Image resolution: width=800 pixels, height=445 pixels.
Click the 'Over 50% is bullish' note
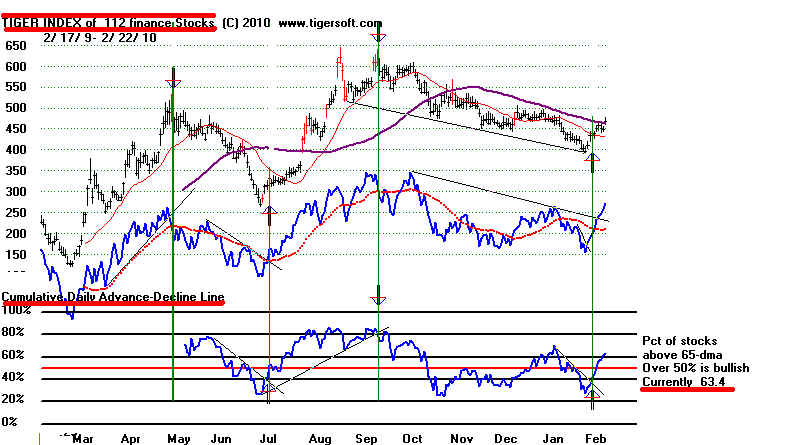[x=696, y=369]
